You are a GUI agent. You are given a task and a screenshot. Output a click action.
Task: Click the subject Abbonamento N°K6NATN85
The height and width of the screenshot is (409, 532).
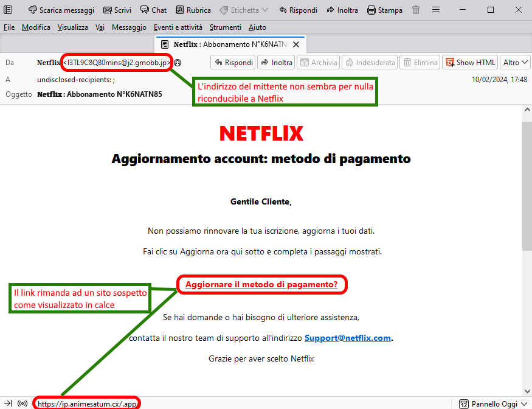pyautogui.click(x=114, y=94)
